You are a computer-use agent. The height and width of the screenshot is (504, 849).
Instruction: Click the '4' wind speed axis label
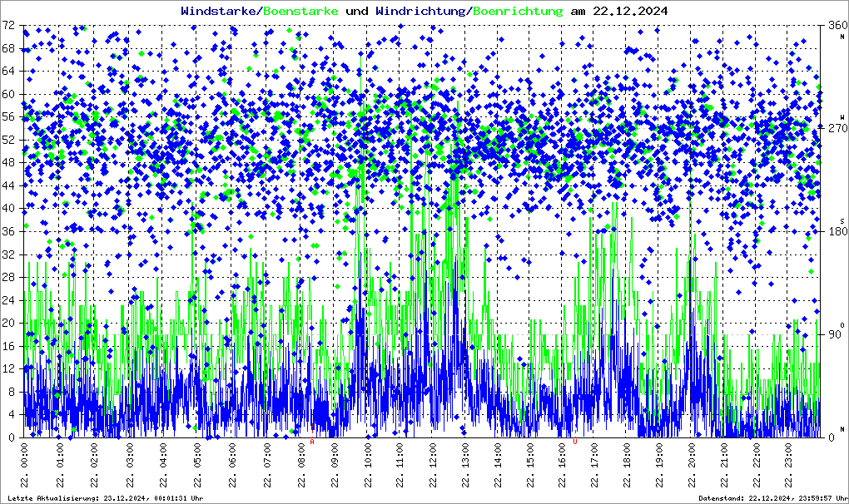12,415
